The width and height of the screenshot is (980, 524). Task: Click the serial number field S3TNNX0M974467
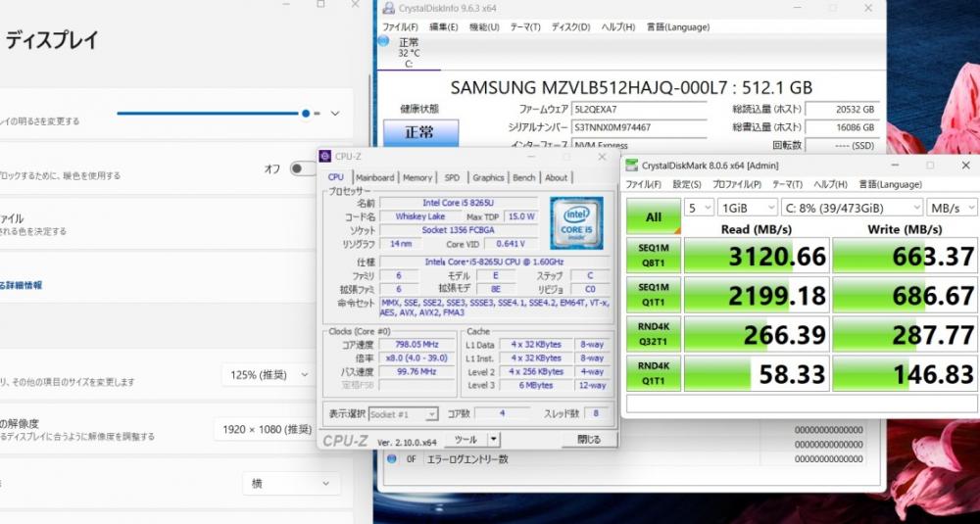pos(639,127)
